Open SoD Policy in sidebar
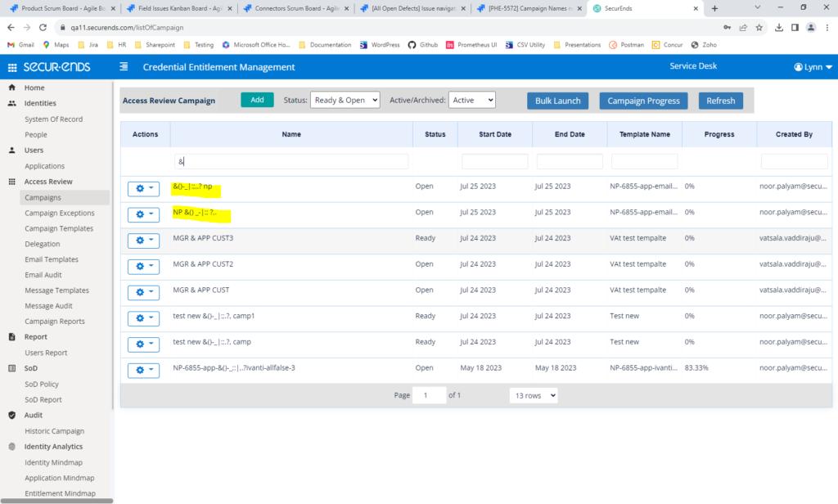 [x=42, y=384]
